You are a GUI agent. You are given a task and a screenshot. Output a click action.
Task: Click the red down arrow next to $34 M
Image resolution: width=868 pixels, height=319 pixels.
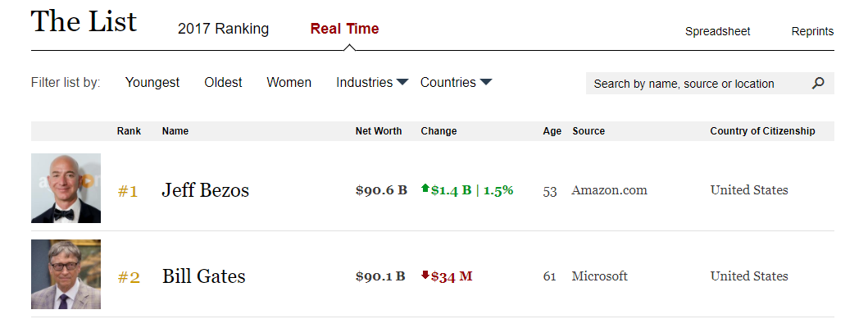click(x=425, y=276)
